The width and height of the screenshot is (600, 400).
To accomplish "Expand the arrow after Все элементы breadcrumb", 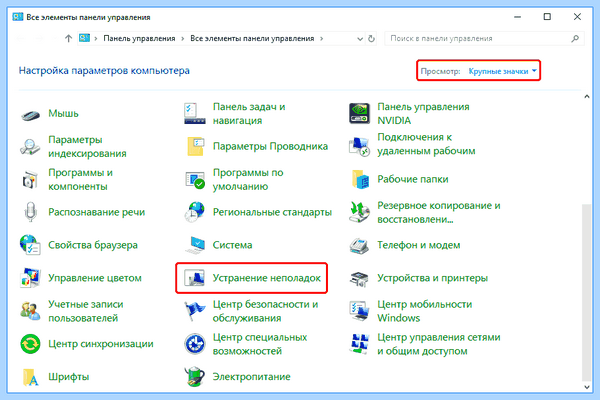I will pyautogui.click(x=321, y=39).
